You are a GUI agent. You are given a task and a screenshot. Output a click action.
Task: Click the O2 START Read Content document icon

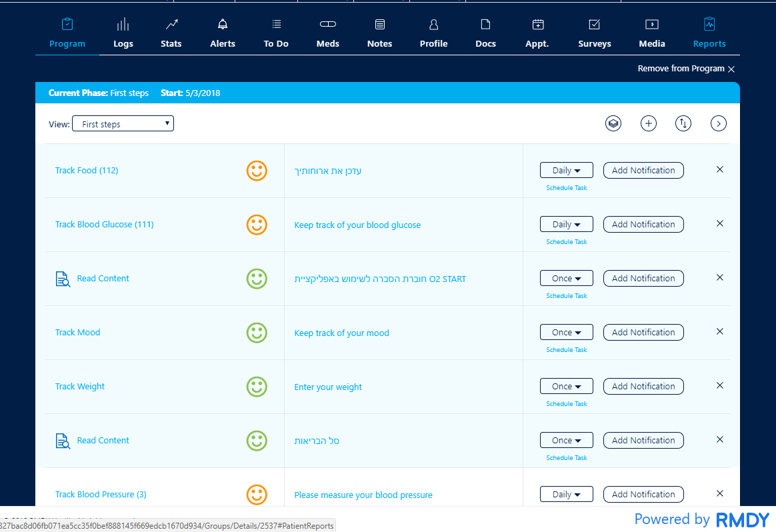63,279
